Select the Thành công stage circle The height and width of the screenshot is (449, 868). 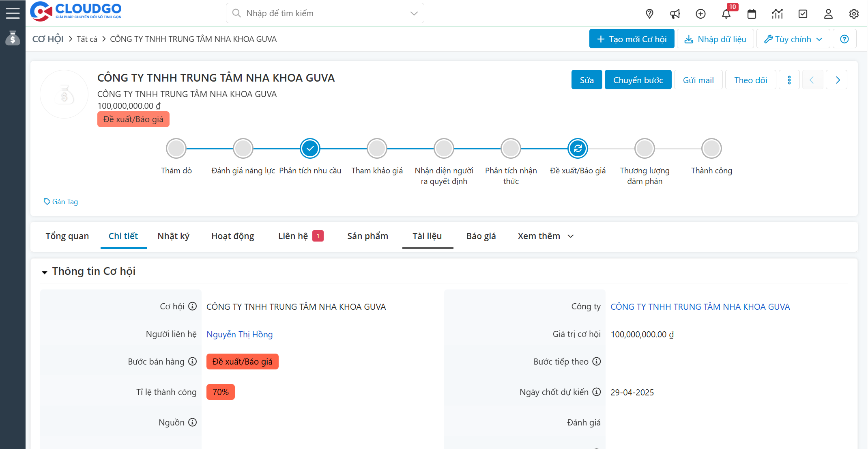click(711, 149)
